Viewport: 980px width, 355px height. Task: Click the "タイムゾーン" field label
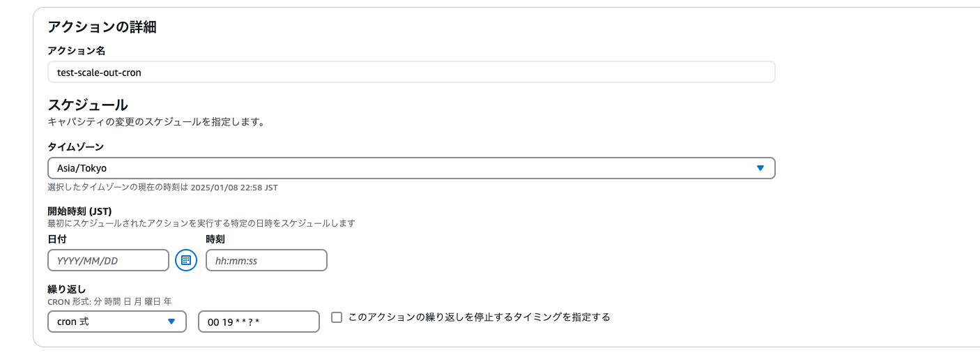pyautogui.click(x=75, y=146)
